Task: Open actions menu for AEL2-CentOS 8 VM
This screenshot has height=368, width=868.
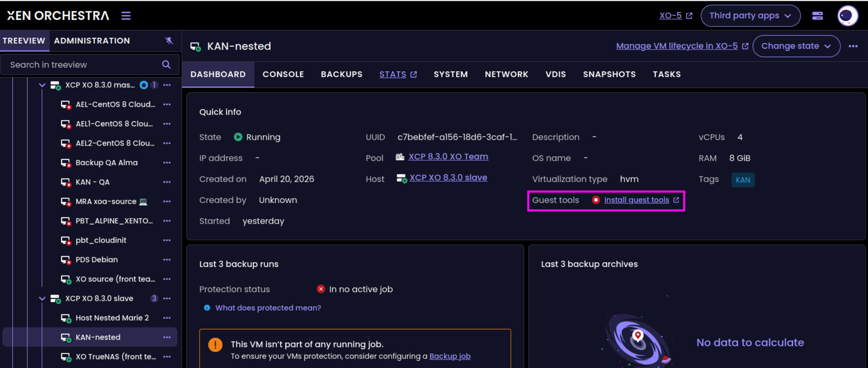Action: (167, 143)
